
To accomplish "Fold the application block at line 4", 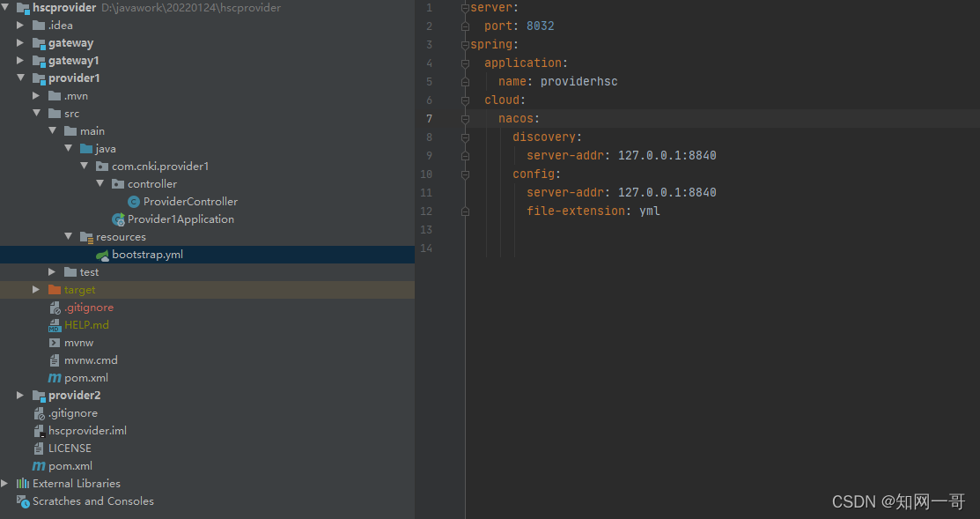I will [x=465, y=63].
